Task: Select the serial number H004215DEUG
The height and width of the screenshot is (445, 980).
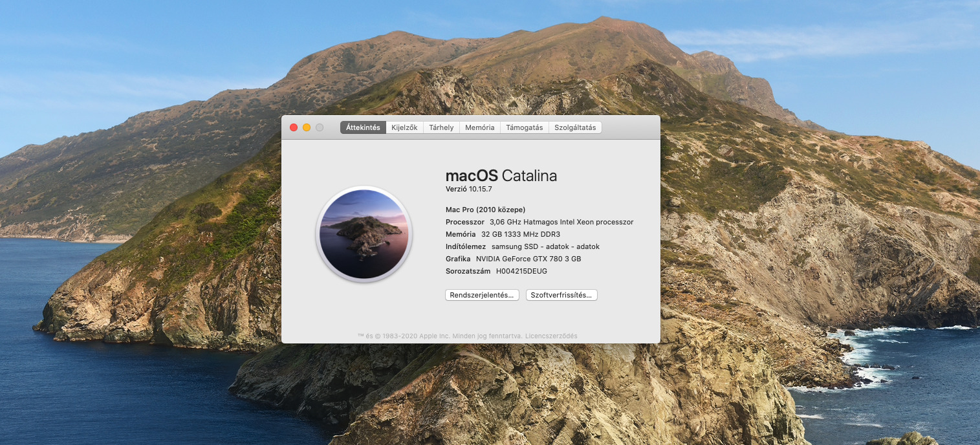Action: 521,271
